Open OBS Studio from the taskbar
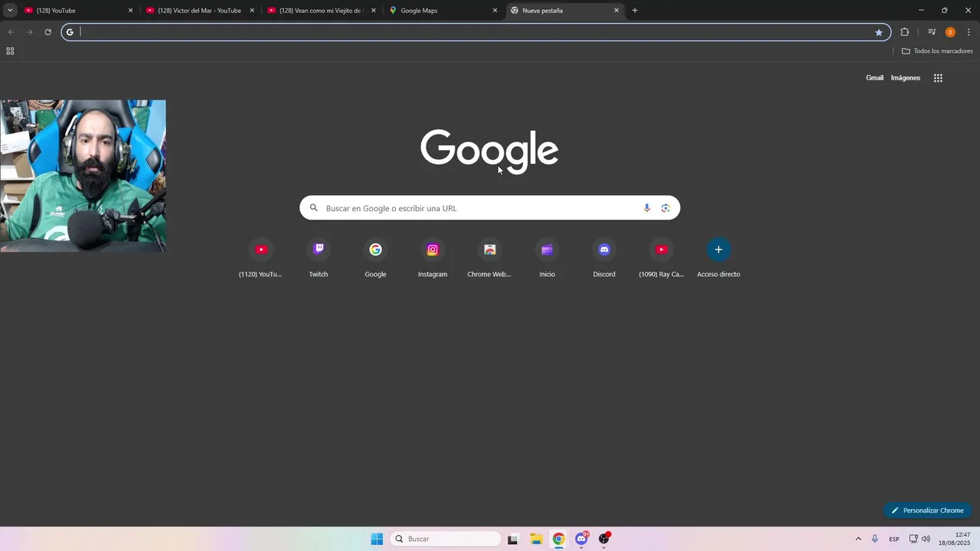The width and height of the screenshot is (980, 551). pos(604,539)
